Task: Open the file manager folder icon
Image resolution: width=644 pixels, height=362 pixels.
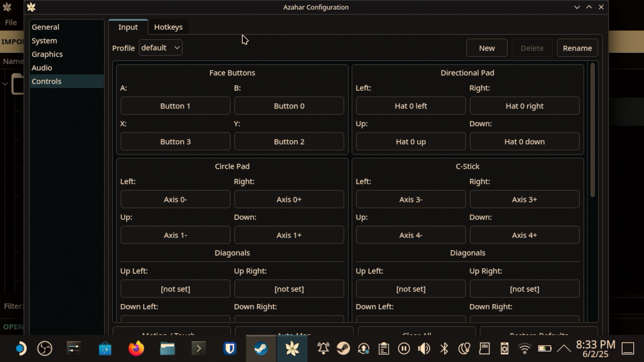Action: [167, 349]
